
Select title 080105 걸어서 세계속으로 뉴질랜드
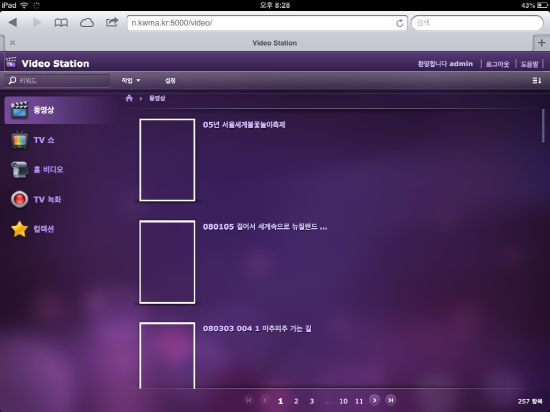[x=265, y=227]
